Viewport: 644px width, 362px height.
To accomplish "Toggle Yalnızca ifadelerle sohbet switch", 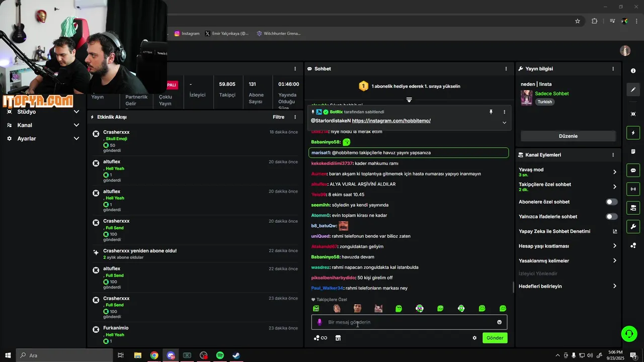I will 611,217.
